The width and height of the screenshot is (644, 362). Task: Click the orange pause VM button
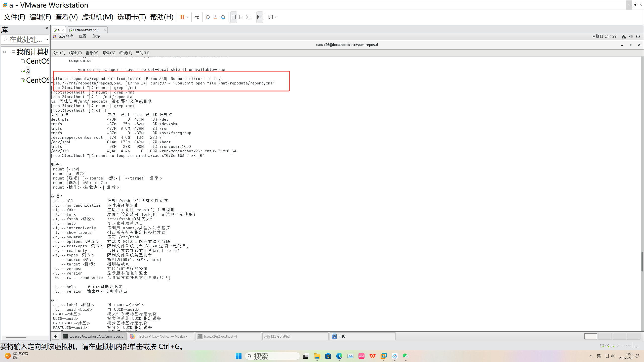[x=182, y=17]
